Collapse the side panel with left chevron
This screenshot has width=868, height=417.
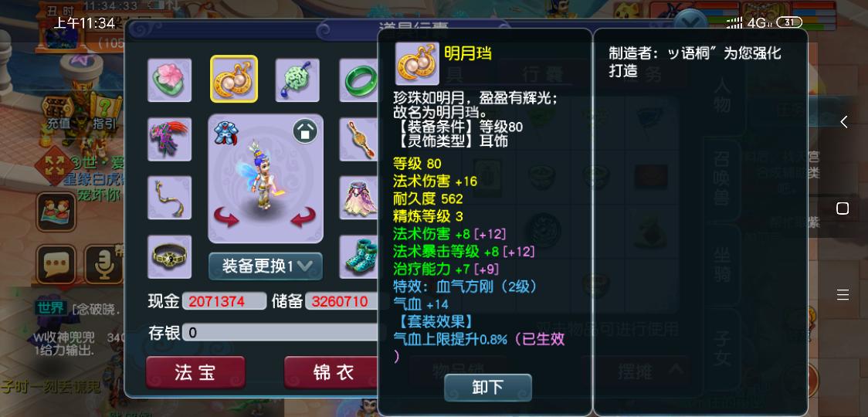pos(843,122)
